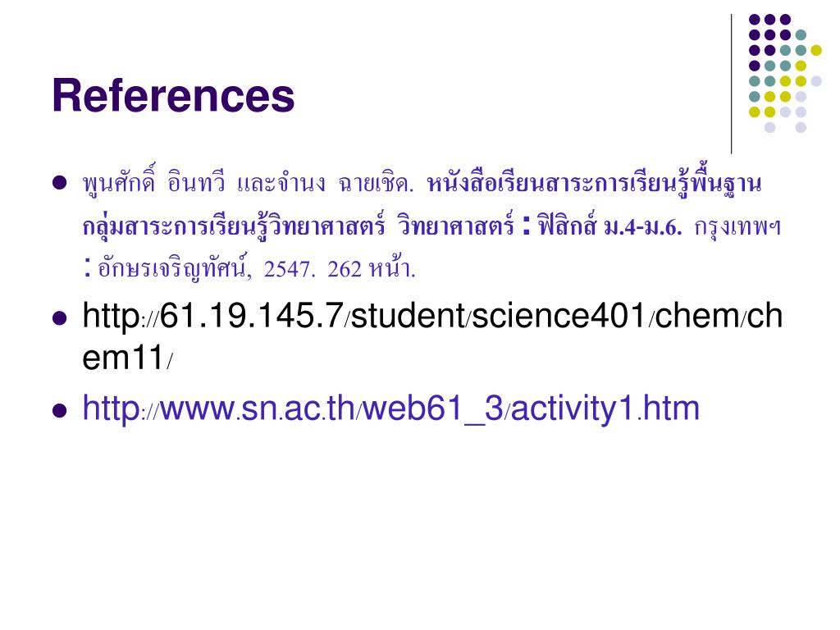Click the References slide title
Viewport: 840px width, 630px height.
(x=173, y=96)
